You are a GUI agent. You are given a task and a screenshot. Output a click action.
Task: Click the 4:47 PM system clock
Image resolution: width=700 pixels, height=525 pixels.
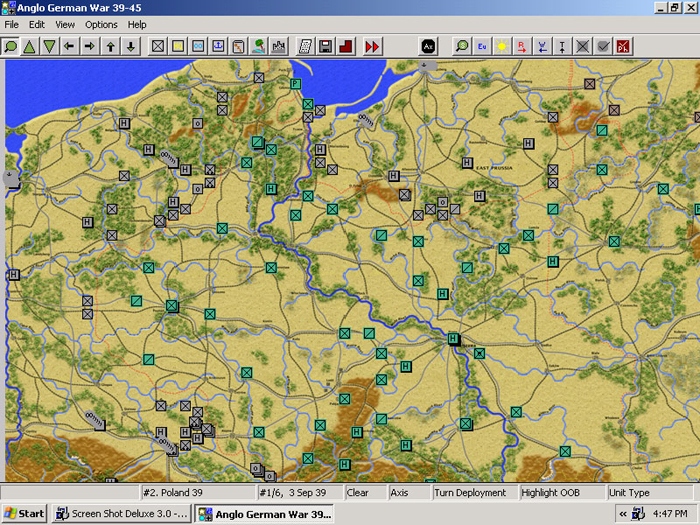[x=670, y=514]
